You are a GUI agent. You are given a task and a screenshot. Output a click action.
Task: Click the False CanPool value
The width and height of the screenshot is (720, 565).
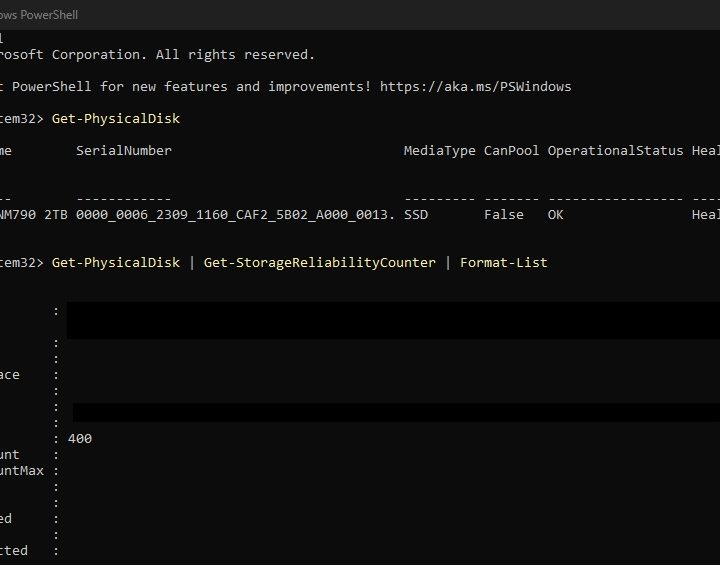pyautogui.click(x=504, y=215)
